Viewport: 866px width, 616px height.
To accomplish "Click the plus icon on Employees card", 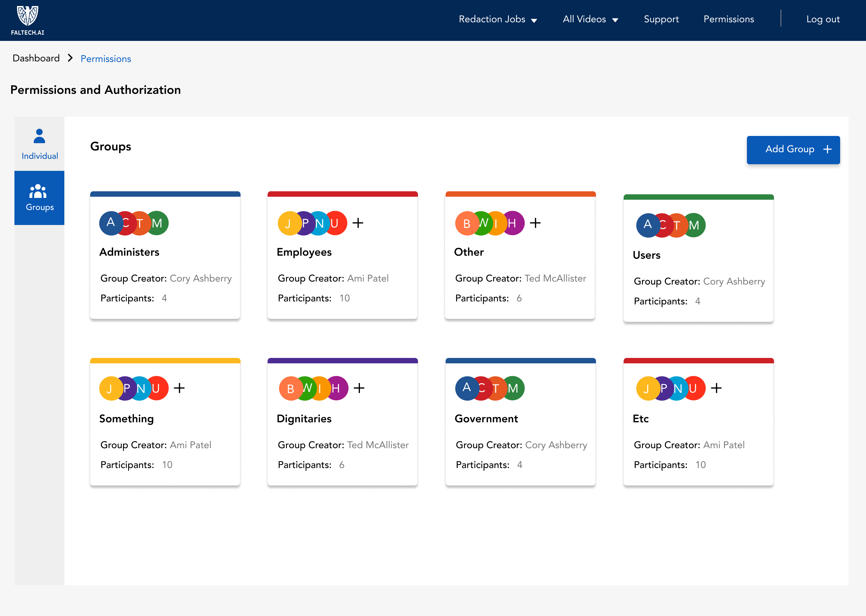I will tap(358, 223).
